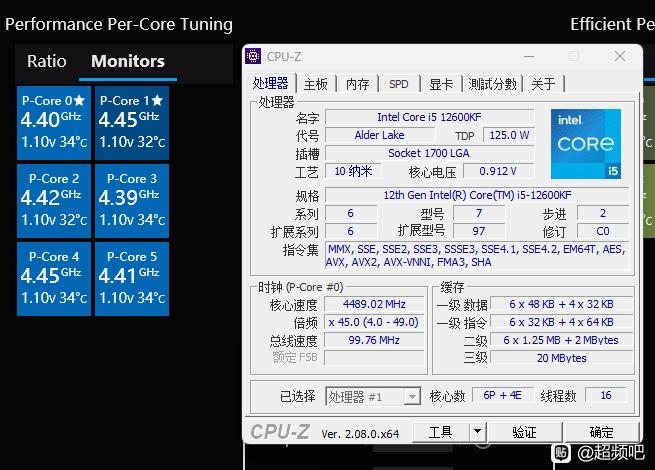The width and height of the screenshot is (655, 470).
Task: Click the 7 model number value
Action: (479, 213)
